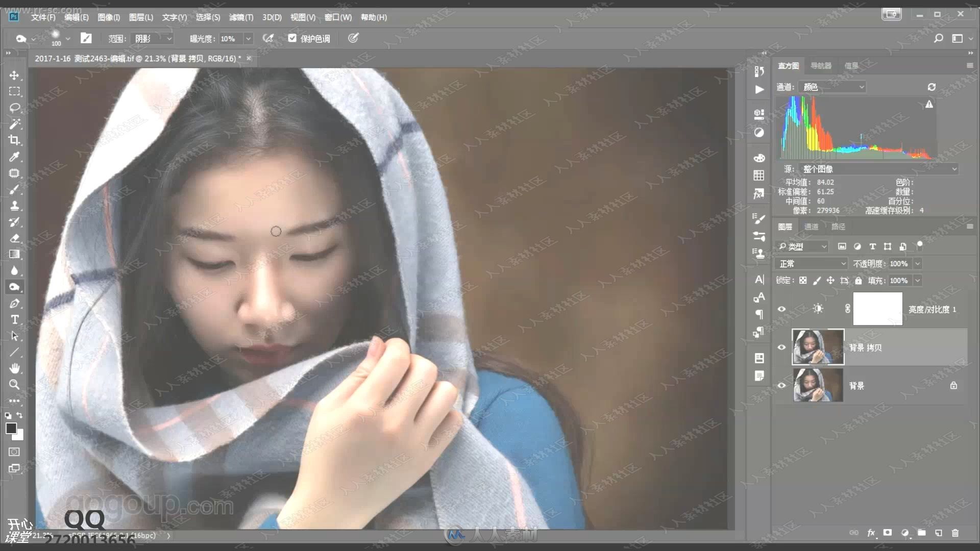
Task: Add a layer mask
Action: pyautogui.click(x=888, y=533)
